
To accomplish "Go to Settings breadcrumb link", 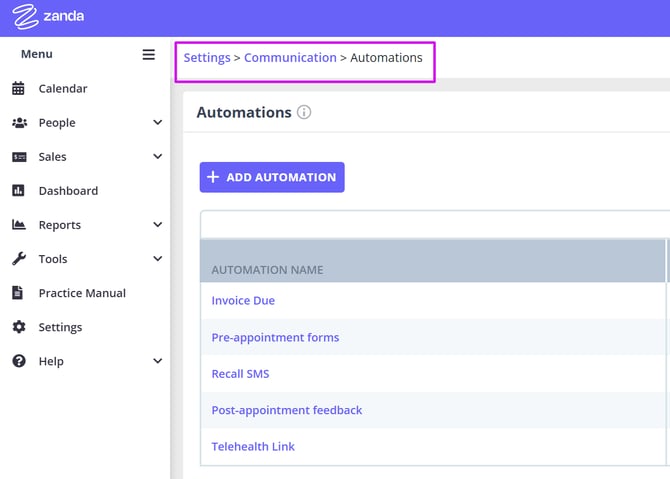I will coord(206,58).
